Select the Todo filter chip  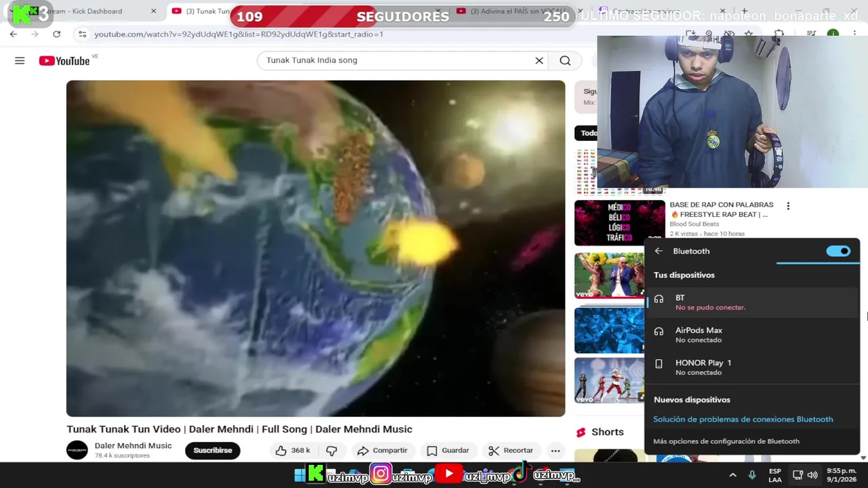pos(587,133)
